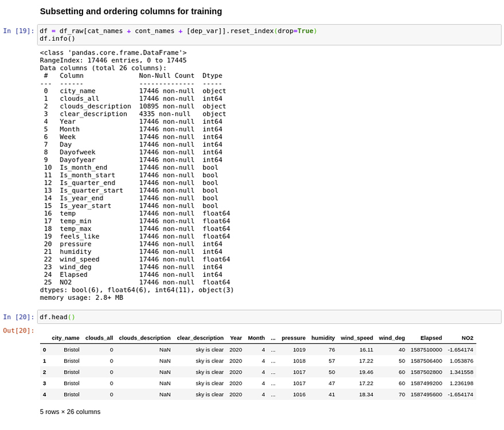The image size is (504, 430).
Task: Select row index 3 in dataframe table
Action: (x=44, y=383)
